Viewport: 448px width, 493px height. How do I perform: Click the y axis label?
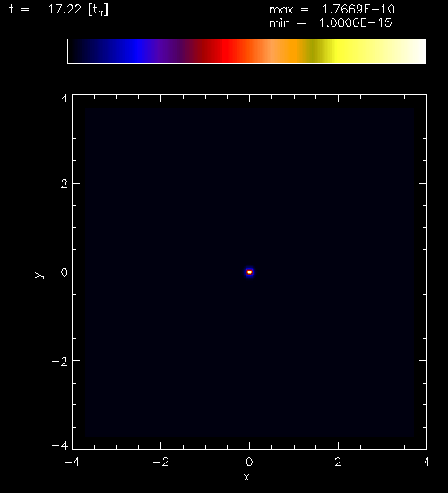39,275
